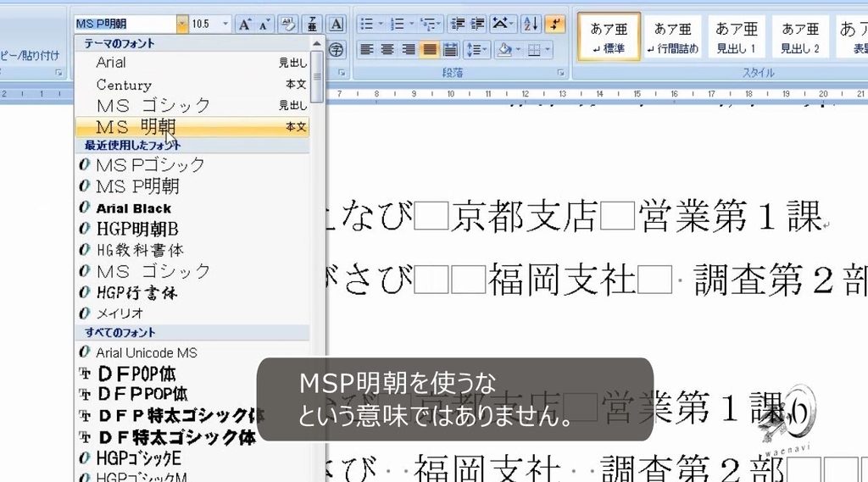Open the clipboard group dialog launcher
The image size is (868, 482).
[x=58, y=73]
